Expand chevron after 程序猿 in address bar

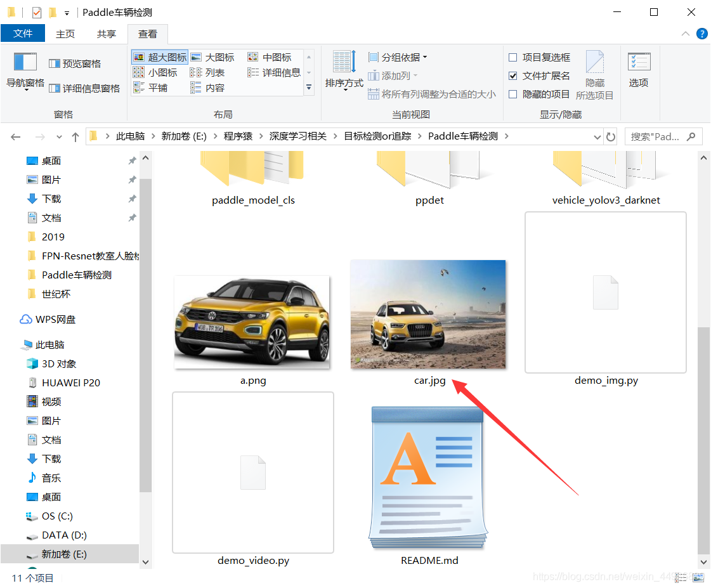coord(261,136)
